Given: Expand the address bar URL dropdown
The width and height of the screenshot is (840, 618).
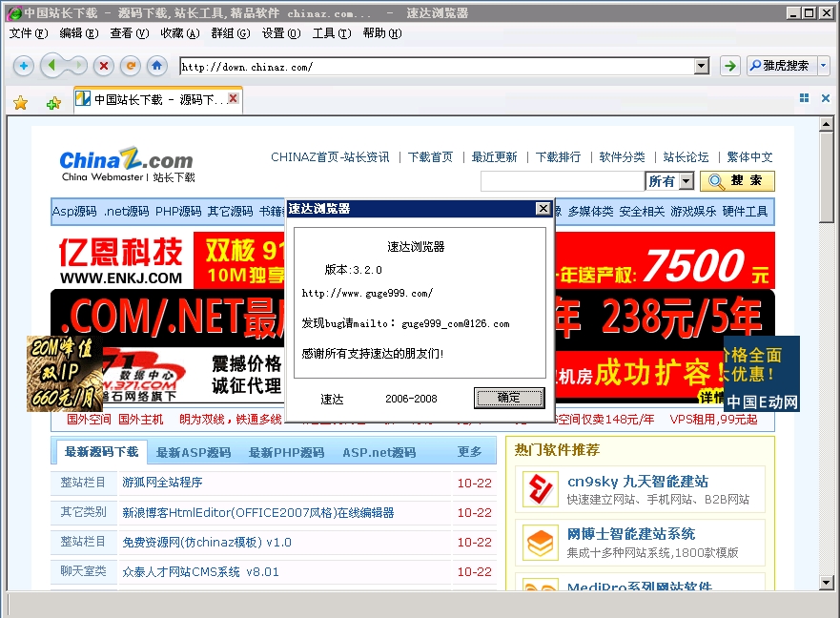Looking at the screenshot, I should pos(701,67).
